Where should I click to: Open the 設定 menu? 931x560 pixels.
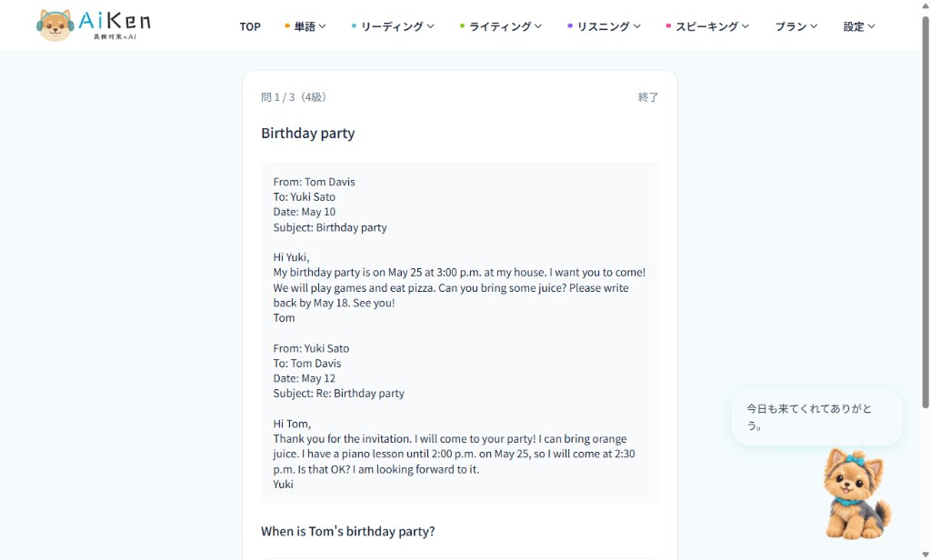(x=859, y=26)
